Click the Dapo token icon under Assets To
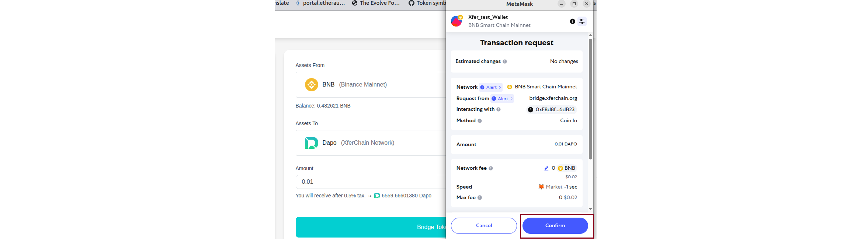868x239 pixels. point(312,143)
